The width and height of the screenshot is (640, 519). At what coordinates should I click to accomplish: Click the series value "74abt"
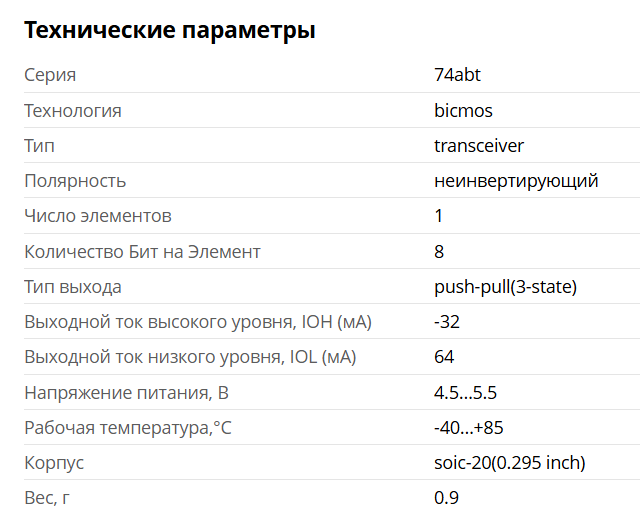(458, 75)
